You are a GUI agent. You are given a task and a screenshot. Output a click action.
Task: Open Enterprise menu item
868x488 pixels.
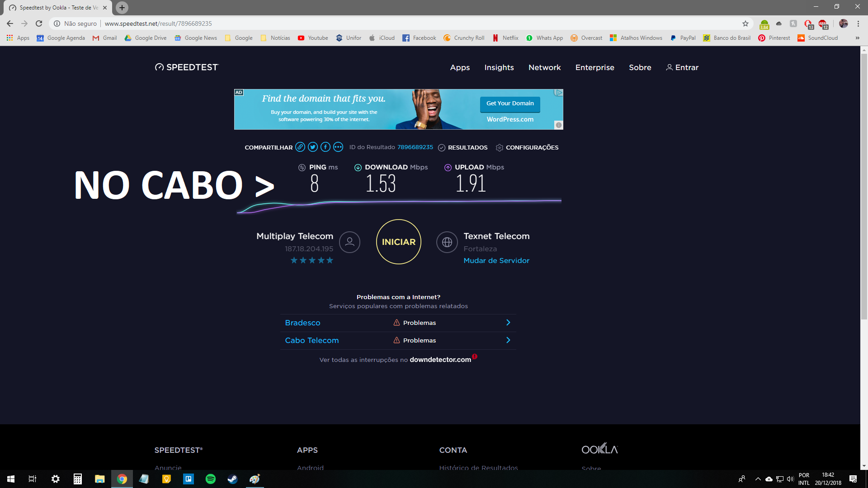pyautogui.click(x=594, y=67)
